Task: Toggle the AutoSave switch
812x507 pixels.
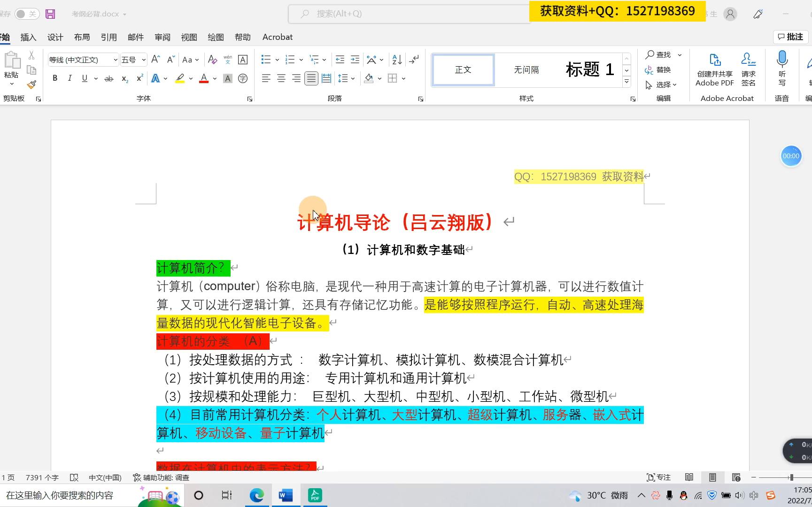Action: (26, 14)
